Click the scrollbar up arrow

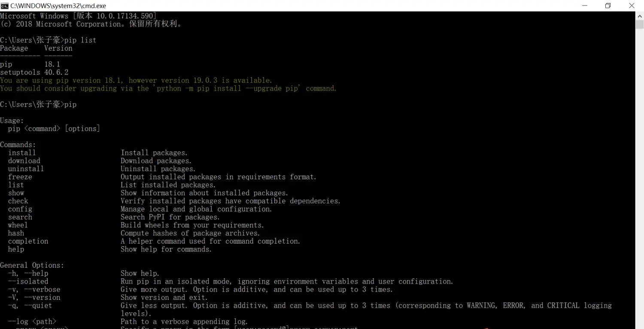click(x=639, y=15)
